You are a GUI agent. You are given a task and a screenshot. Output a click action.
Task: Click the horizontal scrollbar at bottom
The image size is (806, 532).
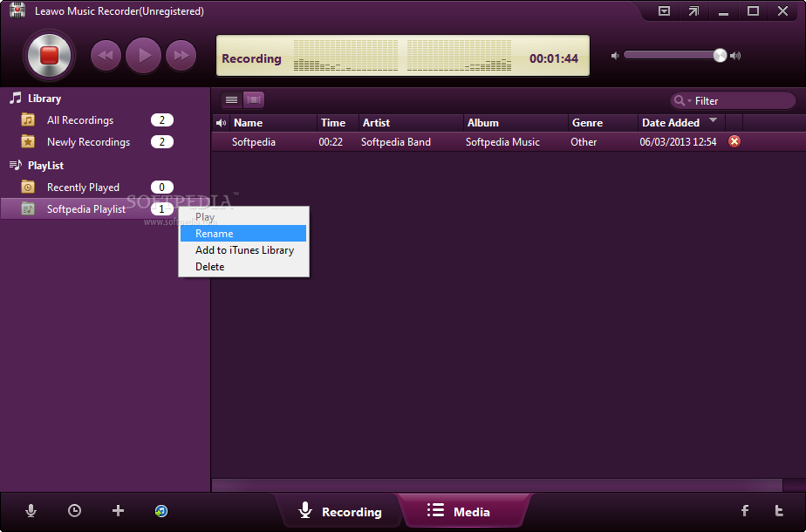(497, 485)
